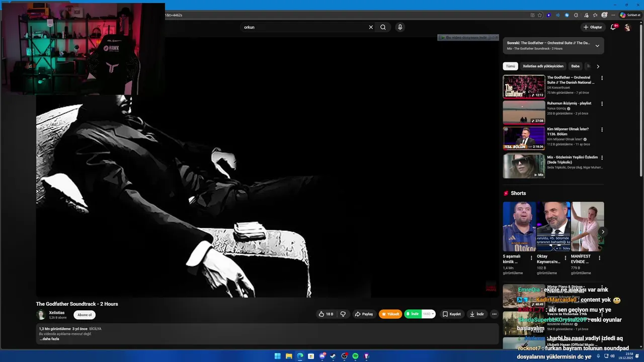Dislike the video with thumbs down
This screenshot has height=362, width=644.
click(x=343, y=314)
